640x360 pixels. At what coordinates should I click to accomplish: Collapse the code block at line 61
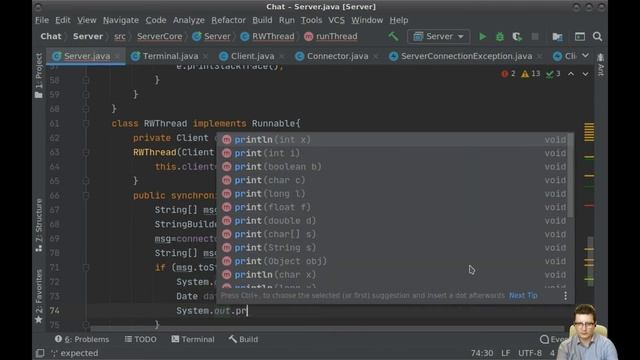[86, 123]
